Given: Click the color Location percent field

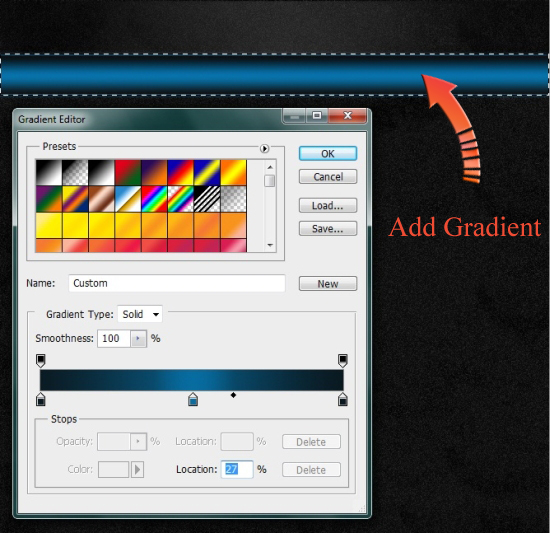Looking at the screenshot, I should click(x=237, y=469).
